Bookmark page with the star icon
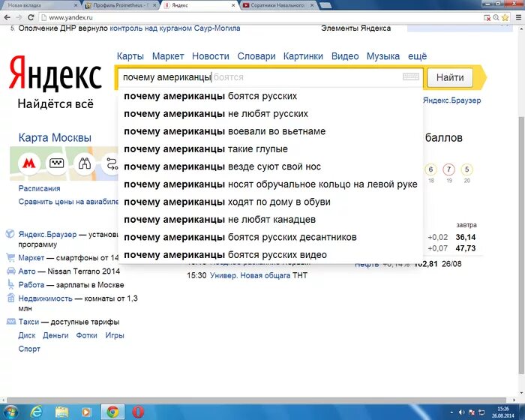The image size is (525, 420). click(505, 17)
